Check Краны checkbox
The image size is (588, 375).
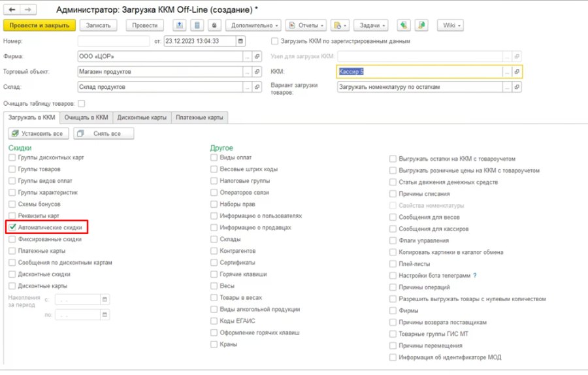click(x=214, y=344)
